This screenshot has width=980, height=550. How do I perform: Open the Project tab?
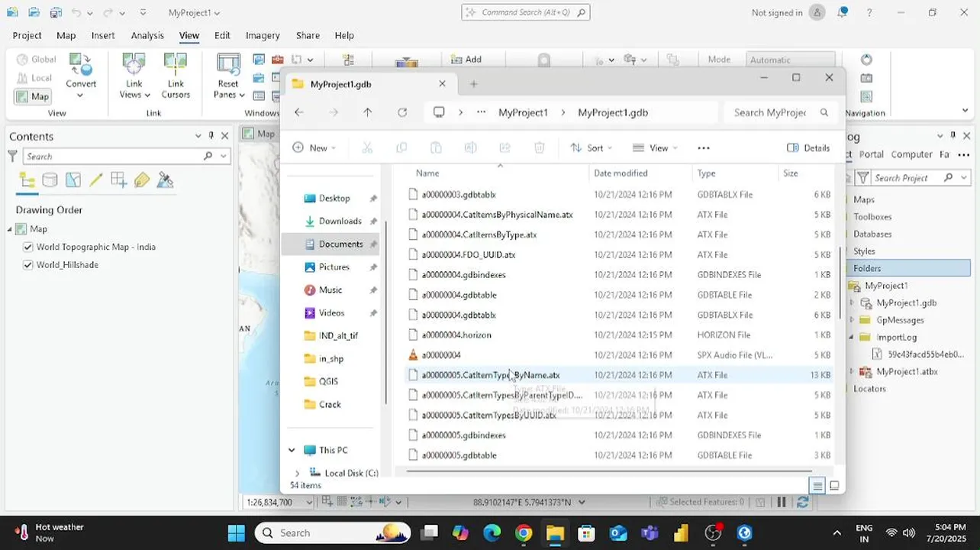pos(27,35)
